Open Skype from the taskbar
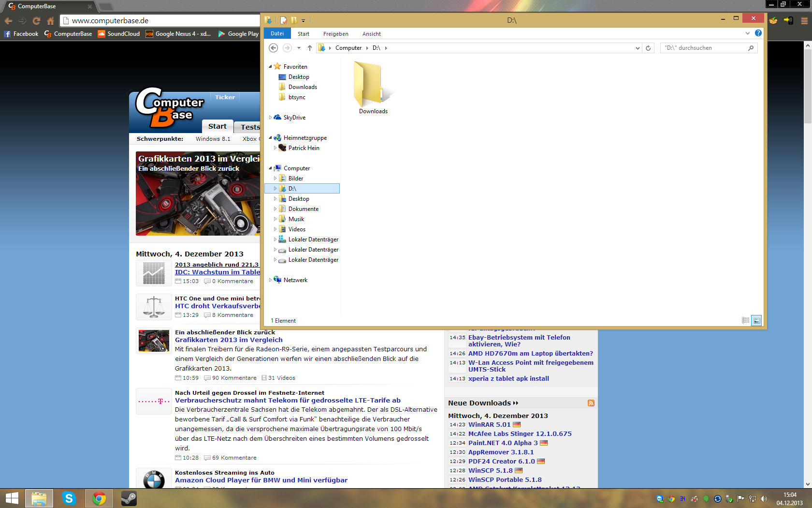 tap(69, 498)
